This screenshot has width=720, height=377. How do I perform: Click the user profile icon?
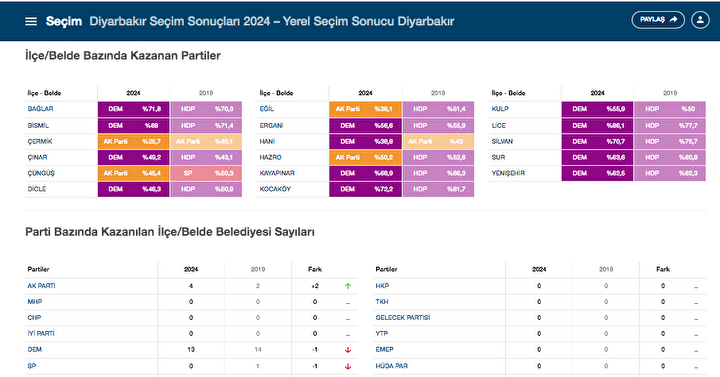700,20
